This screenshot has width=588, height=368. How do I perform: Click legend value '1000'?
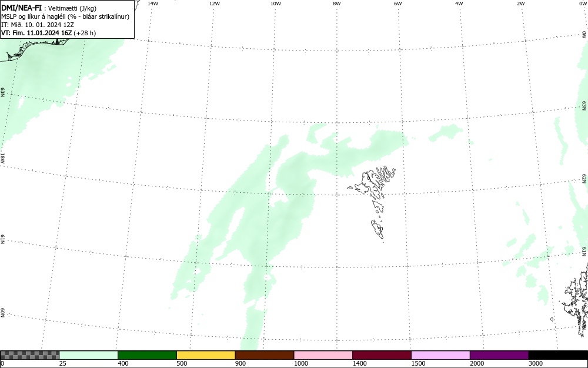pos(300,363)
